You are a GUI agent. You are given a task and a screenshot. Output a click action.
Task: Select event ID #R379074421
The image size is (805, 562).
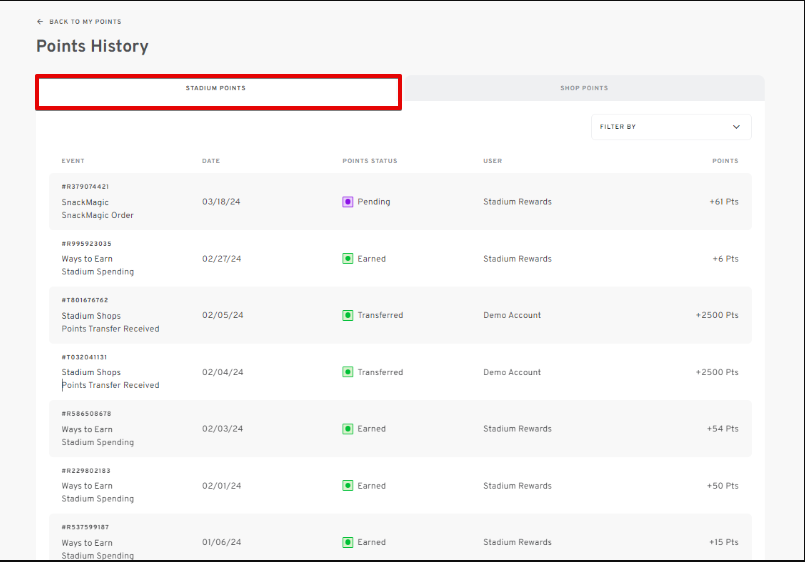pyautogui.click(x=85, y=187)
